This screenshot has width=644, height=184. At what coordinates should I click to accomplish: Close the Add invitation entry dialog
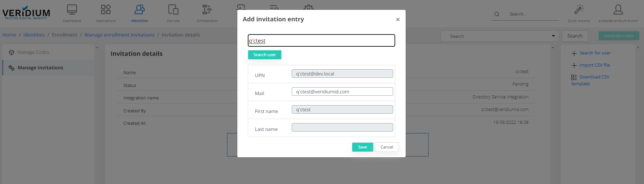coord(398,20)
